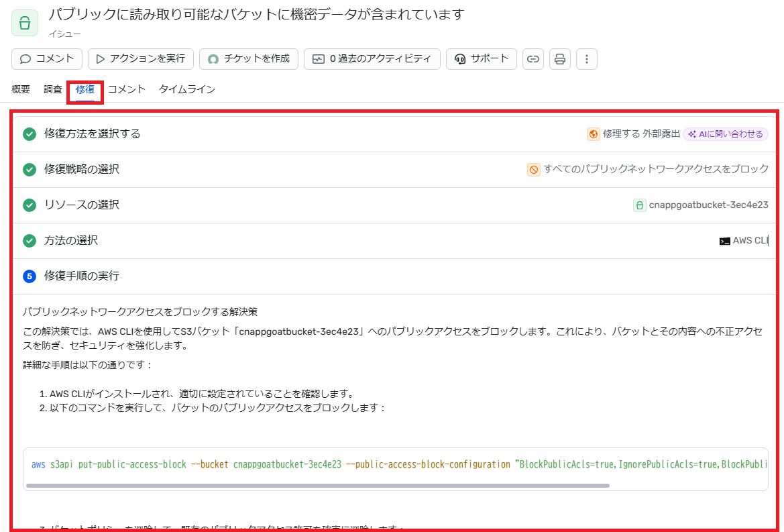Open the アクションを実行 actions menu
The image size is (784, 532).
pyautogui.click(x=141, y=59)
